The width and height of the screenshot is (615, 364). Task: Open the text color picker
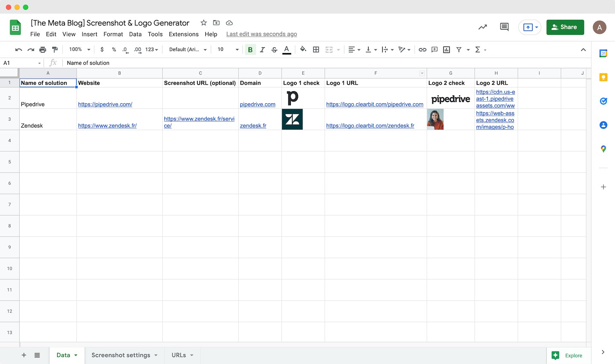tap(287, 50)
